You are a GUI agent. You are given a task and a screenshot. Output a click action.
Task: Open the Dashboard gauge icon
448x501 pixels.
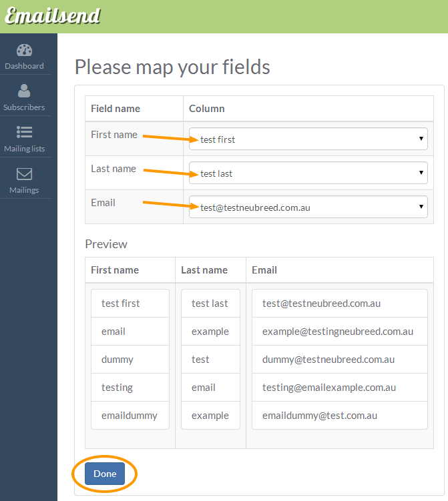tap(24, 50)
